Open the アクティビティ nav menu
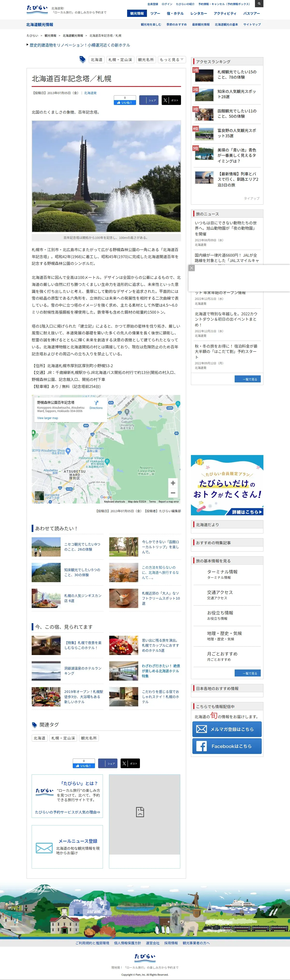The image size is (290, 980). pos(225,13)
